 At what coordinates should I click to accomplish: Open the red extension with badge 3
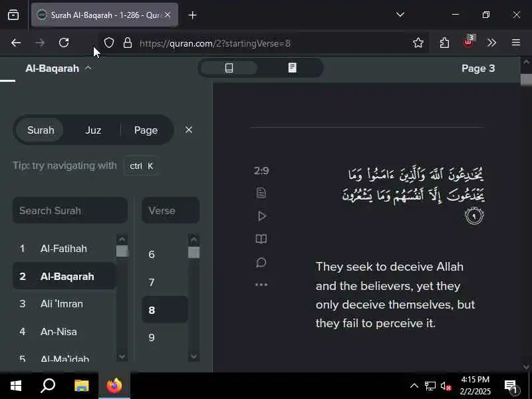click(469, 43)
